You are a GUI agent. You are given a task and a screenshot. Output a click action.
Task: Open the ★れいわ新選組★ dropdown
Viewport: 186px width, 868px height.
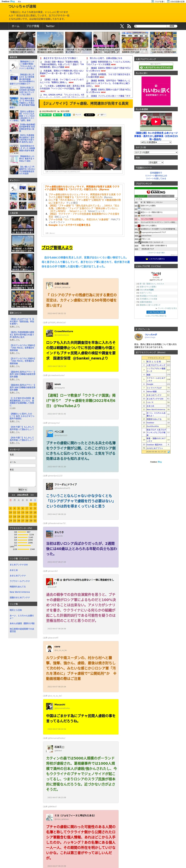(156, 142)
